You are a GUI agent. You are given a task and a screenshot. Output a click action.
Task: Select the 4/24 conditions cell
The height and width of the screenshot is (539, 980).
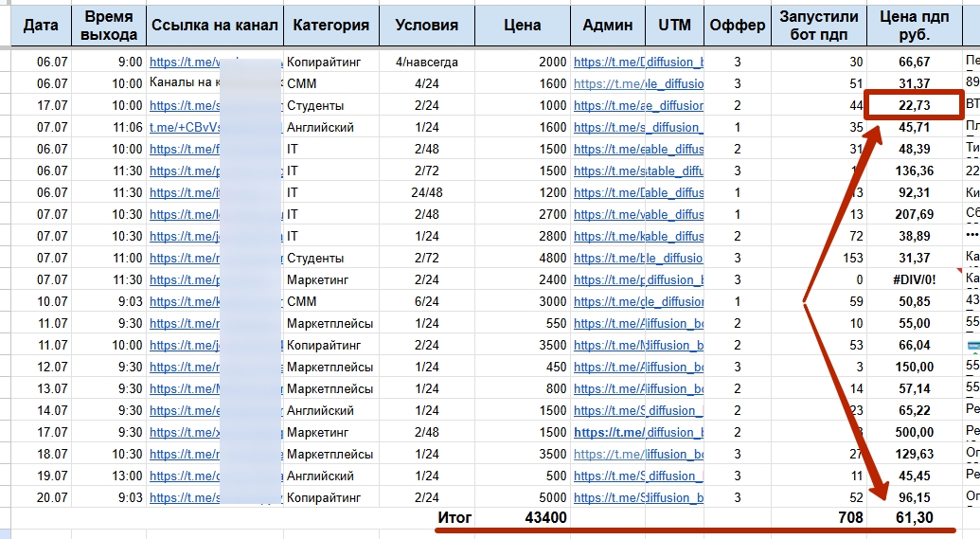[427, 83]
